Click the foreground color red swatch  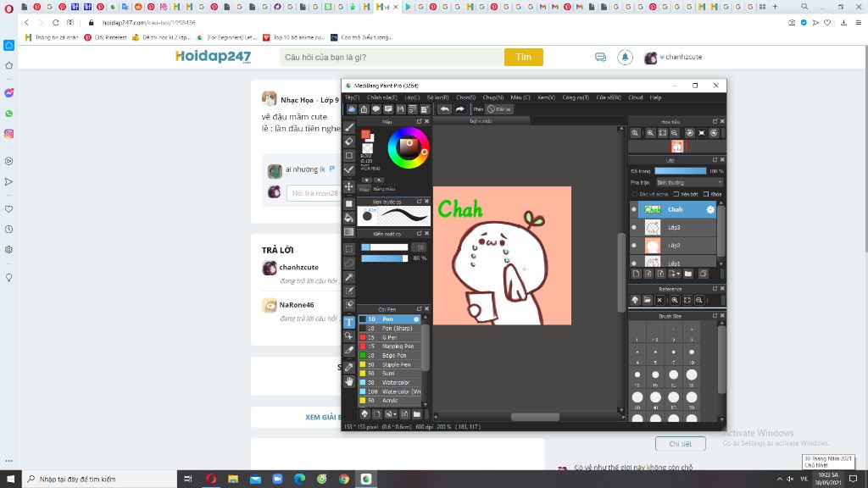(x=365, y=135)
